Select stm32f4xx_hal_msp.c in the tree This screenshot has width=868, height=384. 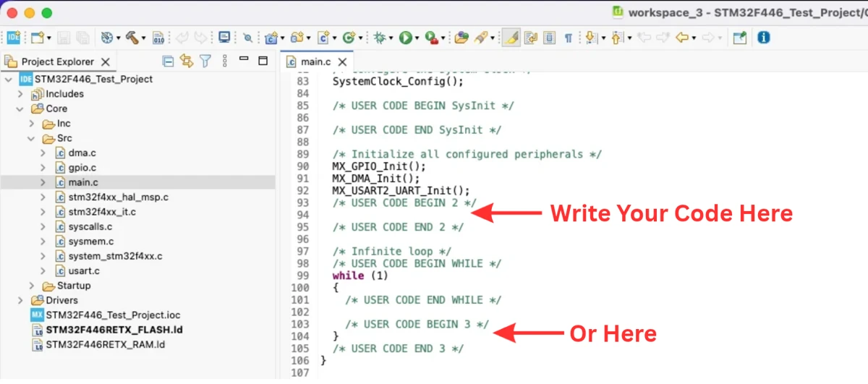pos(119,197)
